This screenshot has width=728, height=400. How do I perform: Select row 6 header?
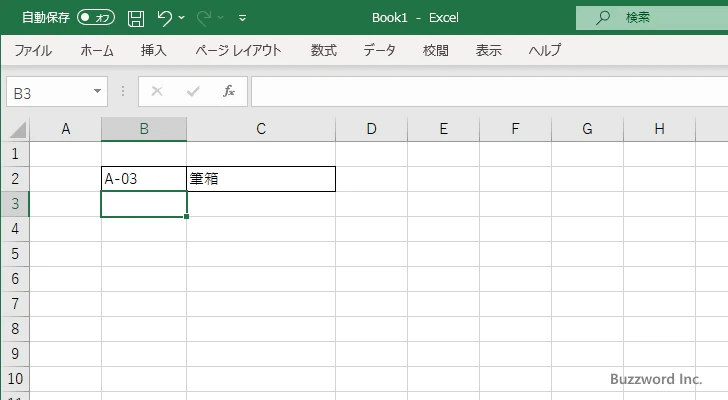point(15,279)
